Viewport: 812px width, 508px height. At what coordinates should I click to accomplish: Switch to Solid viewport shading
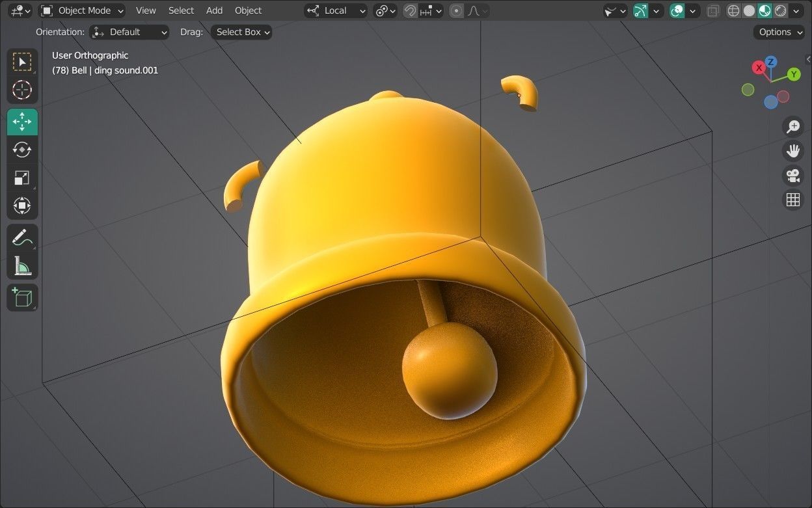[749, 10]
